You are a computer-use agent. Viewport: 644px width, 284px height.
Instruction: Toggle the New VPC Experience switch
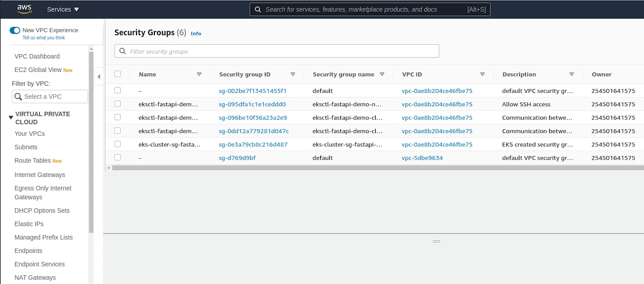coord(15,30)
